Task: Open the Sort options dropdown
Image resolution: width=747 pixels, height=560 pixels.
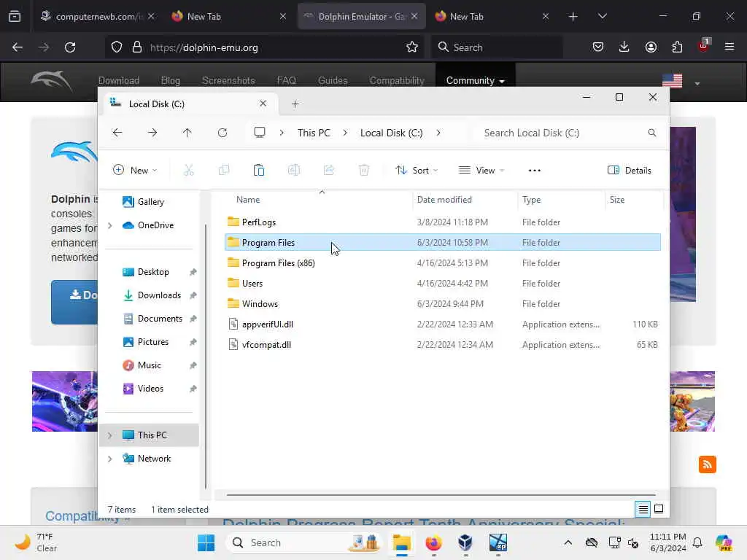Action: [x=417, y=171]
